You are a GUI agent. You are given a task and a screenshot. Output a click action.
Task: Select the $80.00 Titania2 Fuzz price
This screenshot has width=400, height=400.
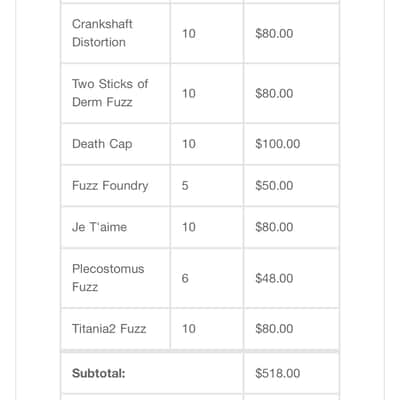[274, 329]
